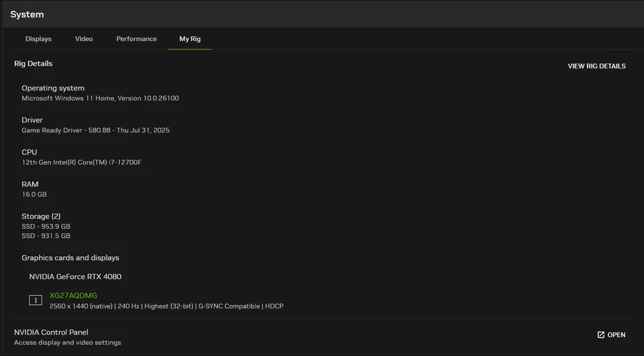The height and width of the screenshot is (356, 644).
Task: Click the i7-12700F processor text
Action: (81, 162)
